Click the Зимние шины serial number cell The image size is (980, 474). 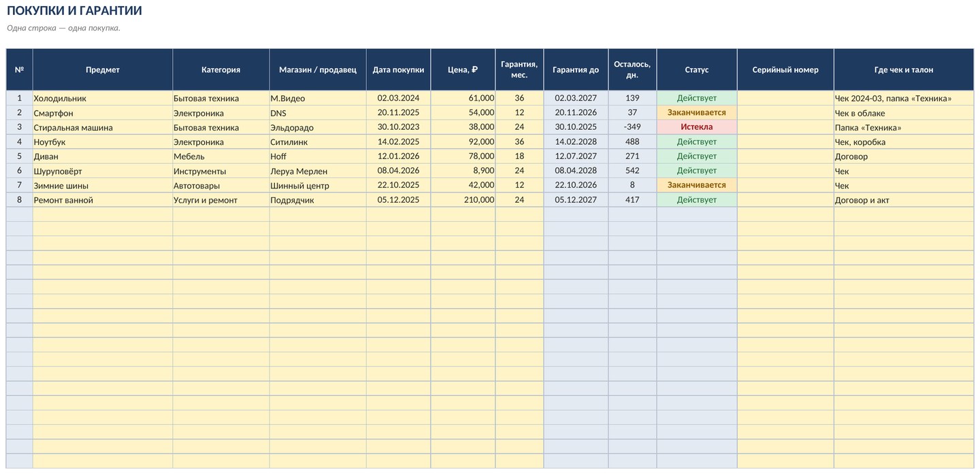pyautogui.click(x=785, y=185)
